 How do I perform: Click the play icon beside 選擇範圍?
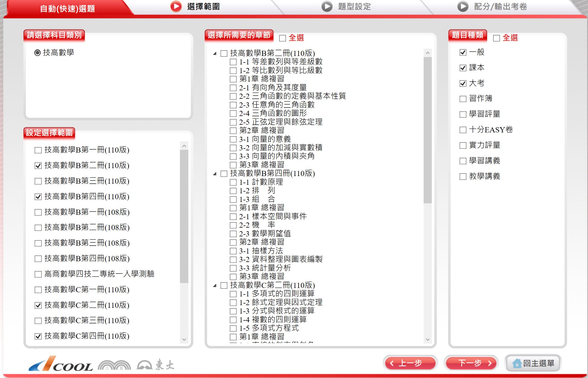(x=176, y=7)
